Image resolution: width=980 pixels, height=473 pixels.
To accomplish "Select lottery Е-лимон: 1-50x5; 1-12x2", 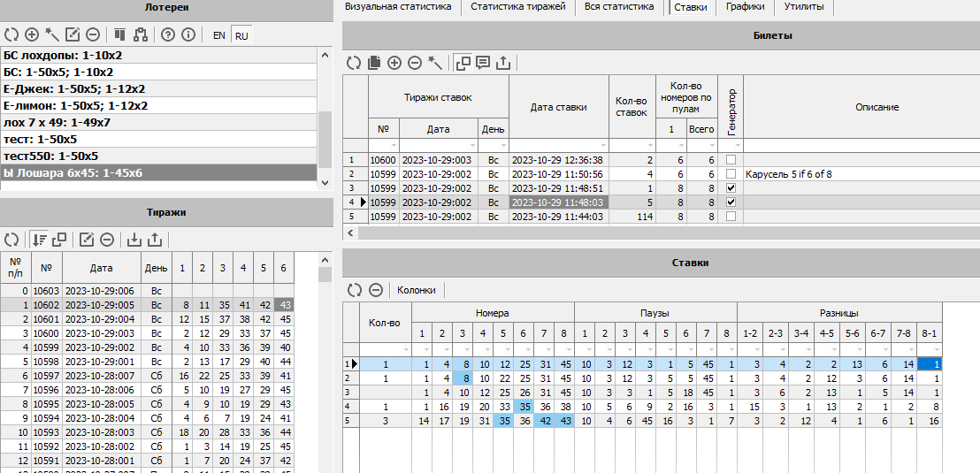I will (x=159, y=105).
